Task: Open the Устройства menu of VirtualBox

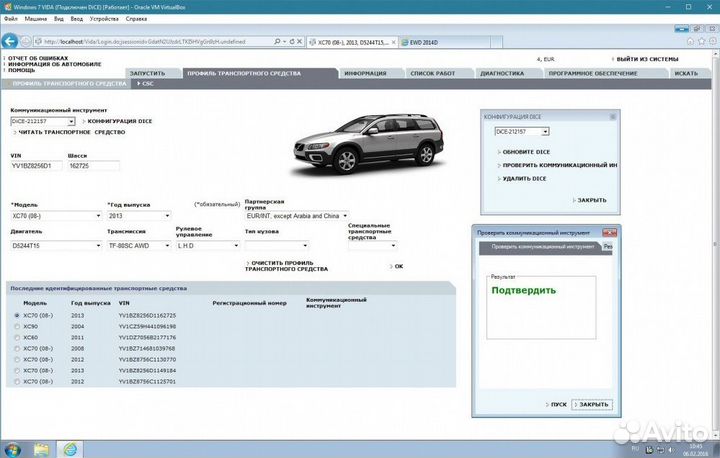Action: click(x=104, y=19)
